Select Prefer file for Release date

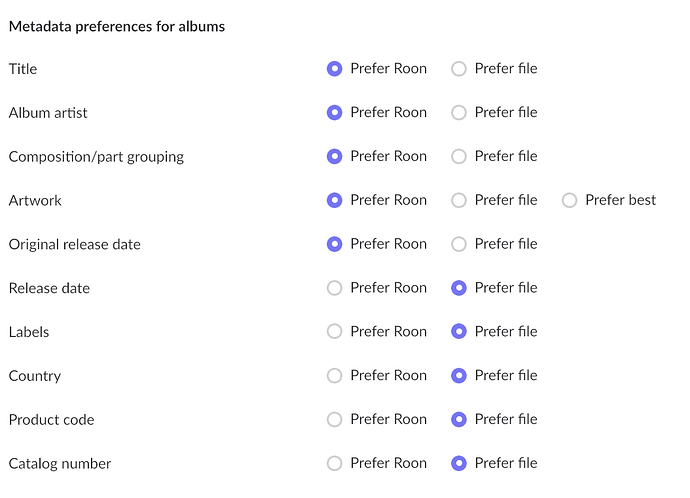click(x=459, y=288)
